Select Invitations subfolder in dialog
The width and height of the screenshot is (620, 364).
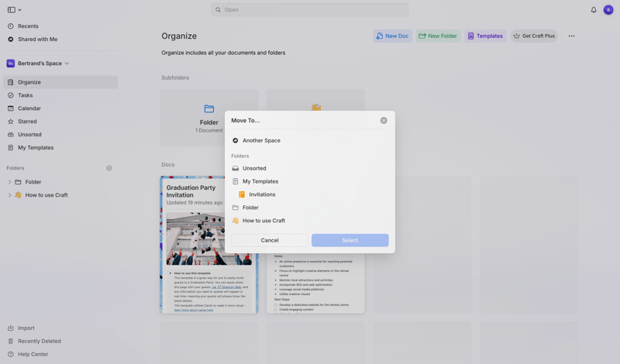tap(262, 194)
